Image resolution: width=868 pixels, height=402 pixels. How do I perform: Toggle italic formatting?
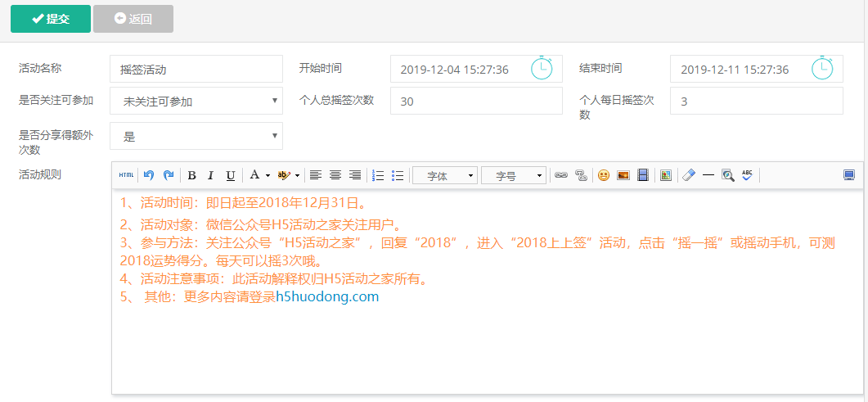pyautogui.click(x=210, y=175)
